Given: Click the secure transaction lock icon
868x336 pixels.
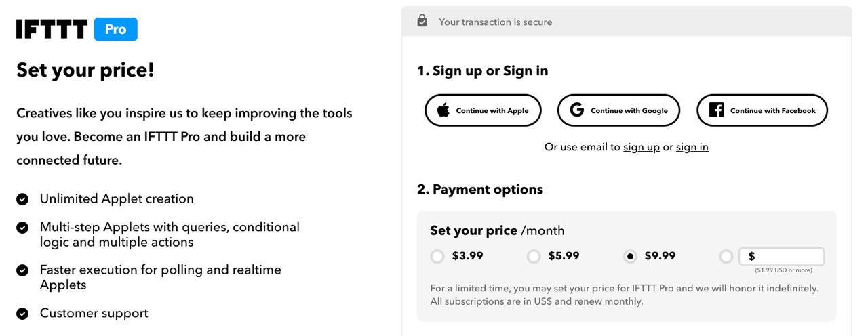Looking at the screenshot, I should [x=422, y=22].
